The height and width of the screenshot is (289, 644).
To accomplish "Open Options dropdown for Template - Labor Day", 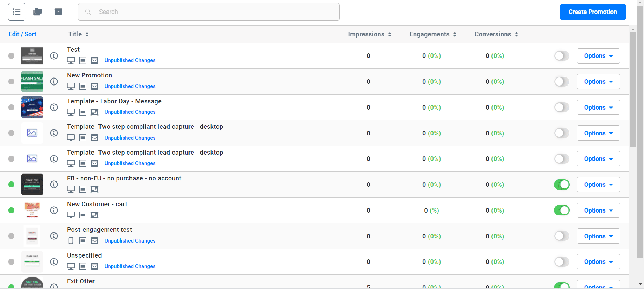I will click(x=598, y=108).
